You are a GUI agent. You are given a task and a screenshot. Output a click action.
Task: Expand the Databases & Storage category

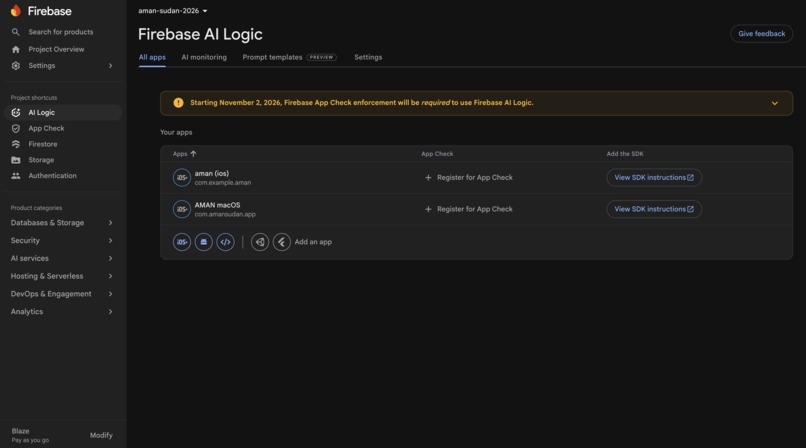pyautogui.click(x=62, y=223)
